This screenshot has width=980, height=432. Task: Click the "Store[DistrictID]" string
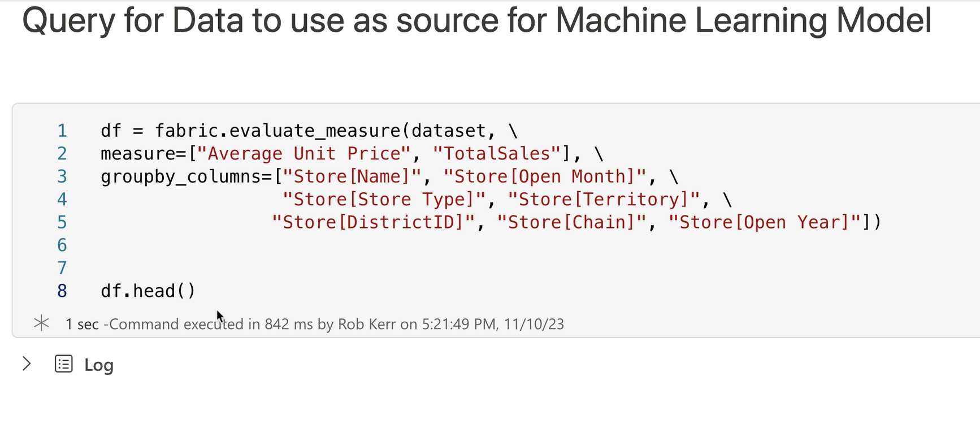374,222
